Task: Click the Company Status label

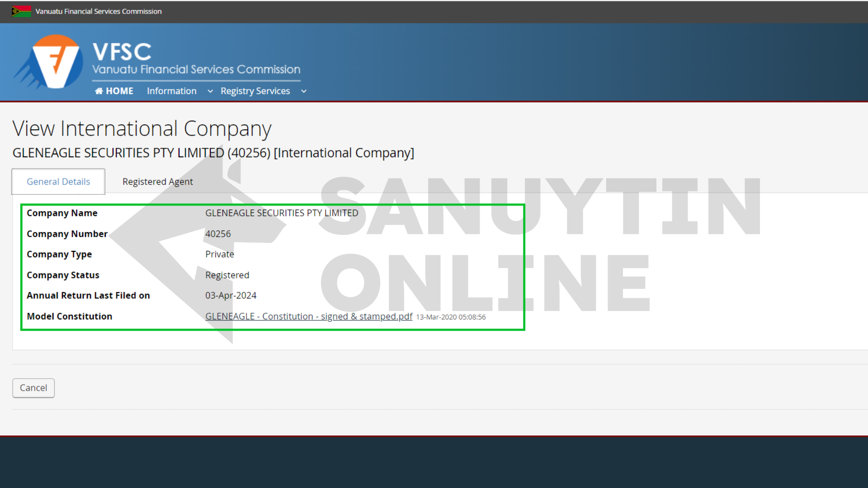Action: click(63, 275)
